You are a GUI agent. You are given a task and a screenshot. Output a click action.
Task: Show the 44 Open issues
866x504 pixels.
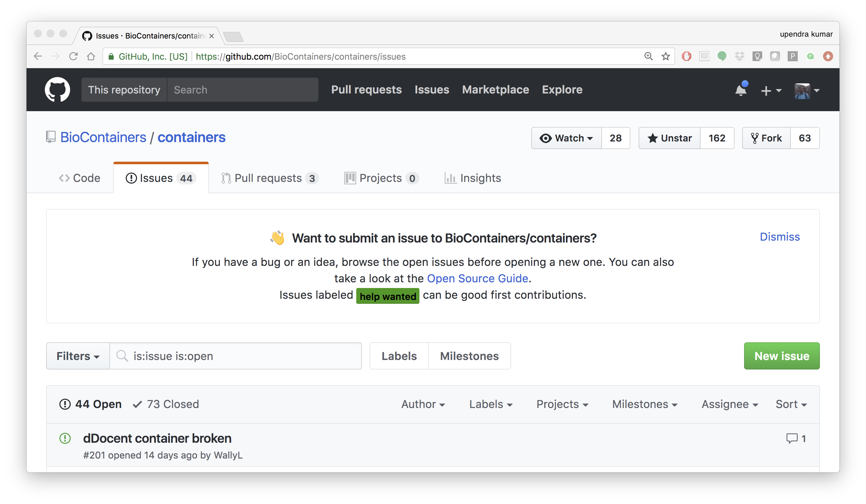click(90, 404)
